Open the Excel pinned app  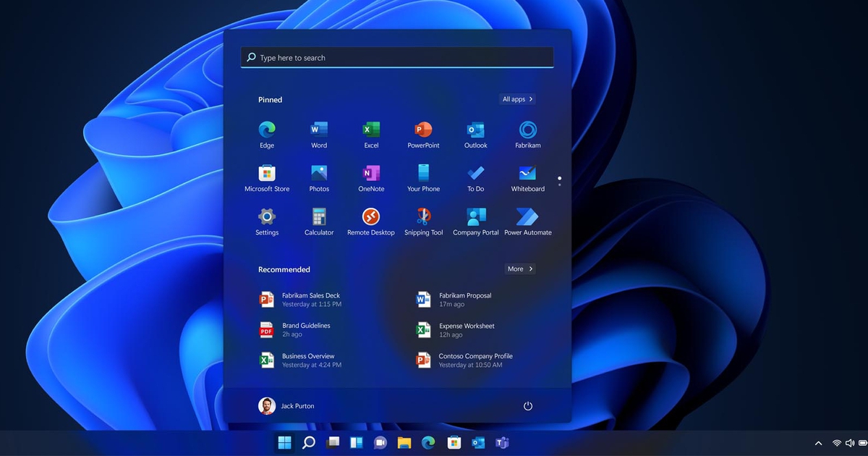coord(371,135)
